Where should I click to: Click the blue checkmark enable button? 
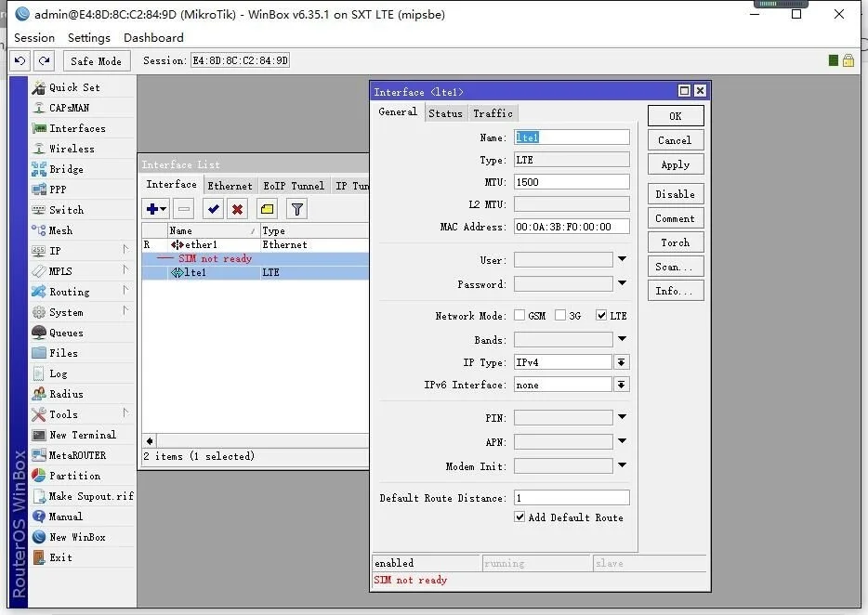click(213, 209)
